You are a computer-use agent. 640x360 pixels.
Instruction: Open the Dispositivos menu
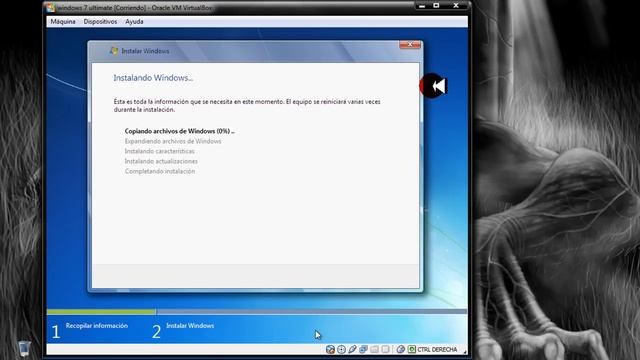tap(100, 22)
